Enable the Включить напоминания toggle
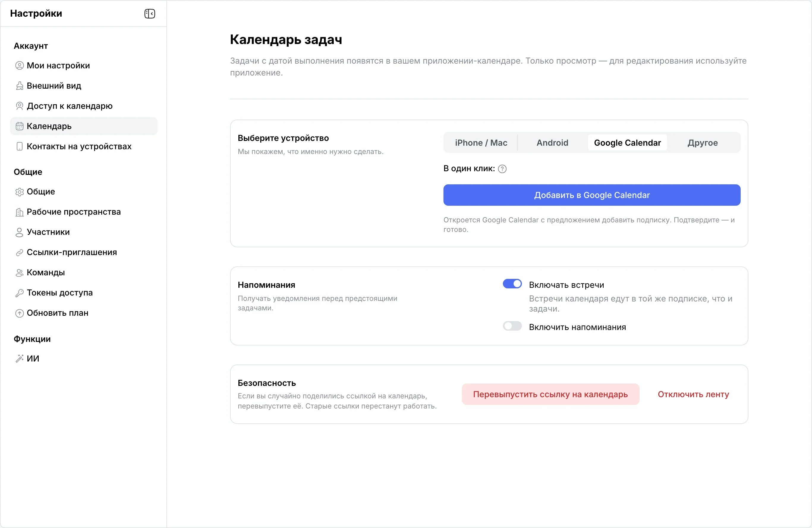This screenshot has height=528, width=812. click(x=512, y=326)
